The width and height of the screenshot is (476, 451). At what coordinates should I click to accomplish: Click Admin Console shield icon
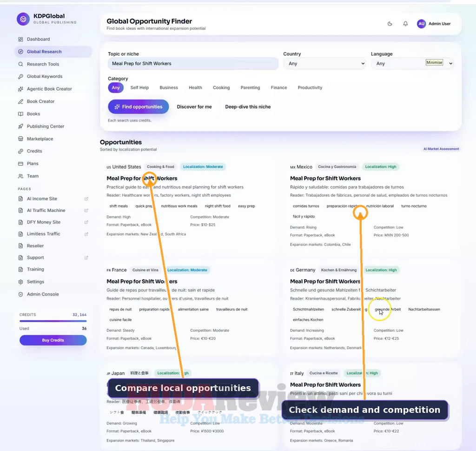(20, 294)
